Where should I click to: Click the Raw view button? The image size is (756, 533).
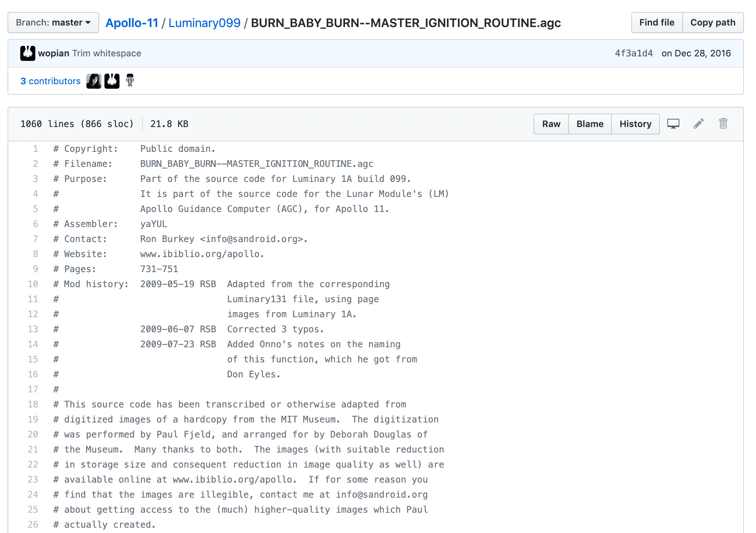[551, 124]
